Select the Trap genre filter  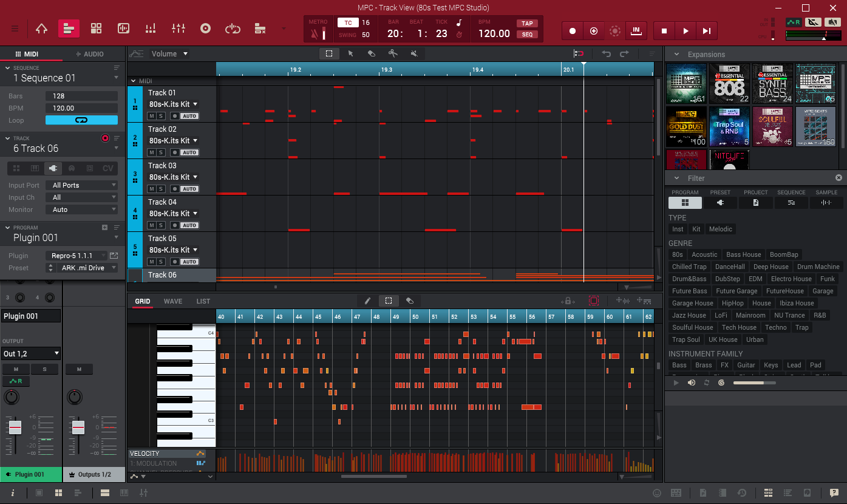(x=802, y=327)
